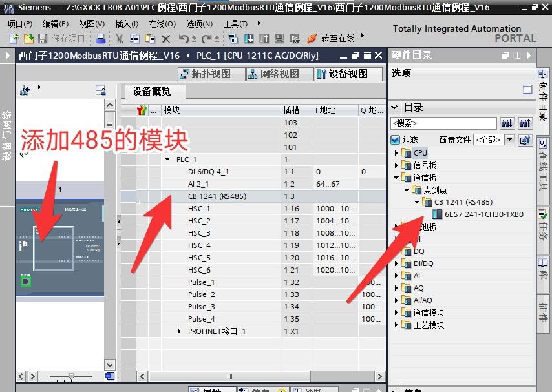552x392 pixels.
Task: Click the open project icon
Action: (x=28, y=38)
